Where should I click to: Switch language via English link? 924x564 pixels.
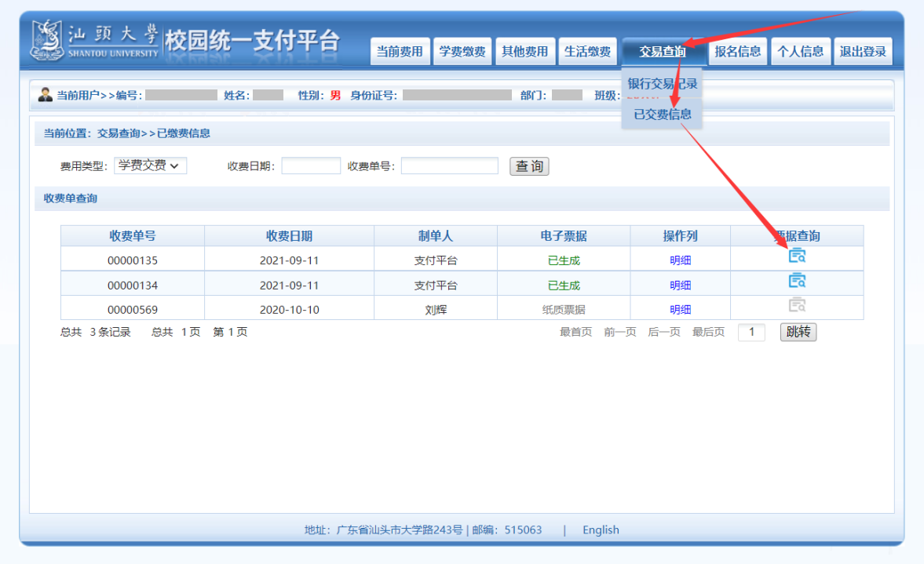tap(601, 530)
